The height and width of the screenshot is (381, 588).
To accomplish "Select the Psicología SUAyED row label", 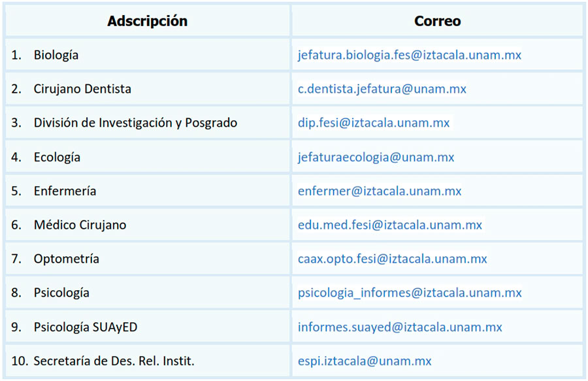I will click(x=86, y=327).
